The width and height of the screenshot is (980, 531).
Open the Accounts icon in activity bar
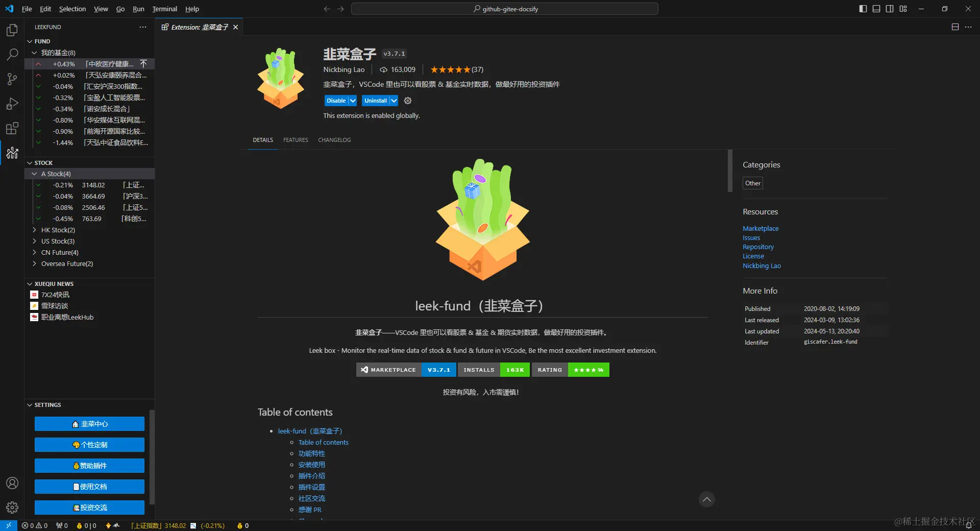pyautogui.click(x=12, y=483)
